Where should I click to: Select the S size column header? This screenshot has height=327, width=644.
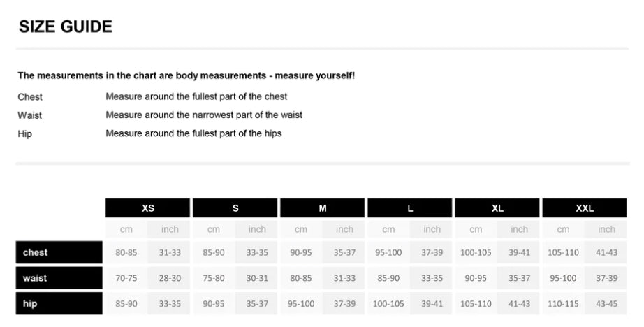[x=235, y=208]
